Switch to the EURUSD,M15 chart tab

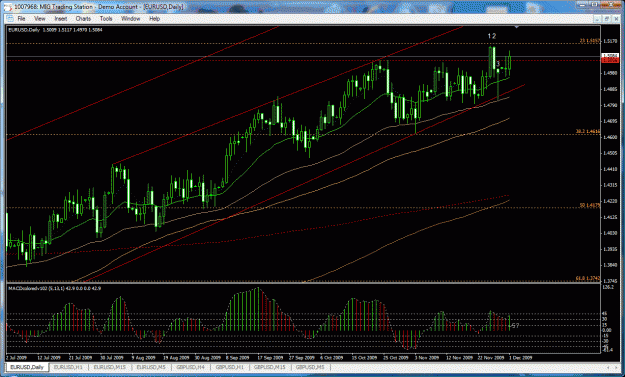click(110, 367)
